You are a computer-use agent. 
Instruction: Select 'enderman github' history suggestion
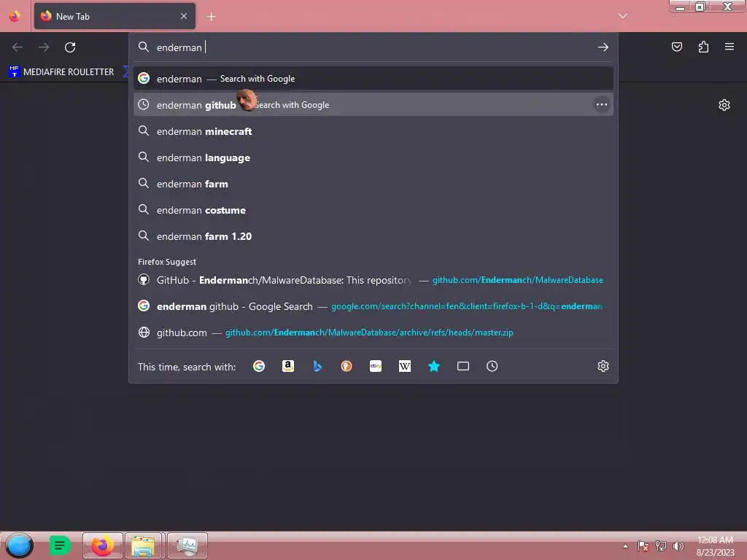[x=373, y=105]
